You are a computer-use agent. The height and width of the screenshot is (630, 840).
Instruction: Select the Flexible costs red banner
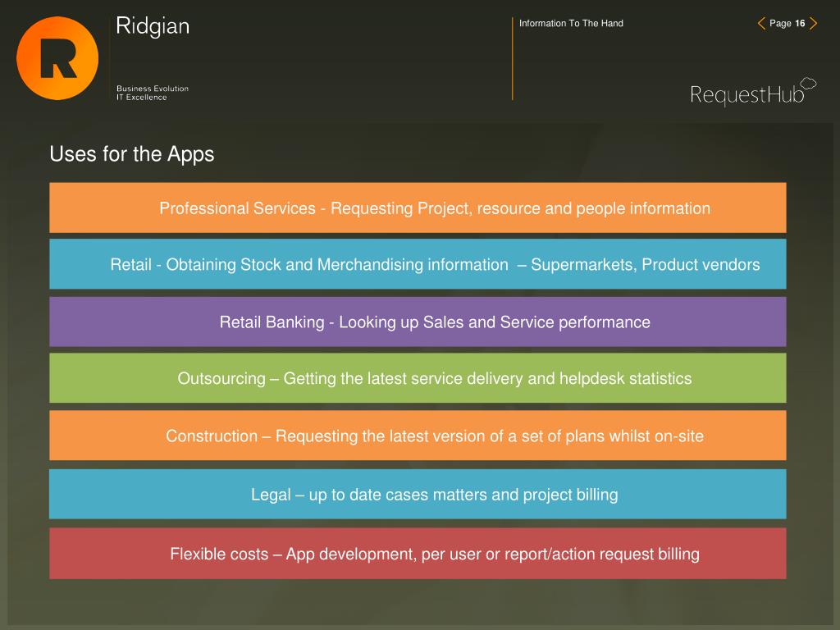tap(418, 554)
